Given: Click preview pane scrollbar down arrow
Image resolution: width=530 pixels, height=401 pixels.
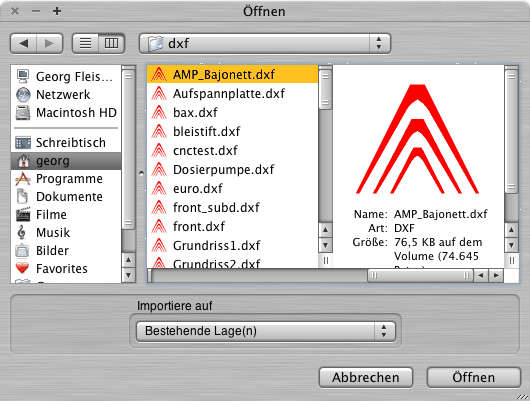Looking at the screenshot, I should [x=511, y=245].
